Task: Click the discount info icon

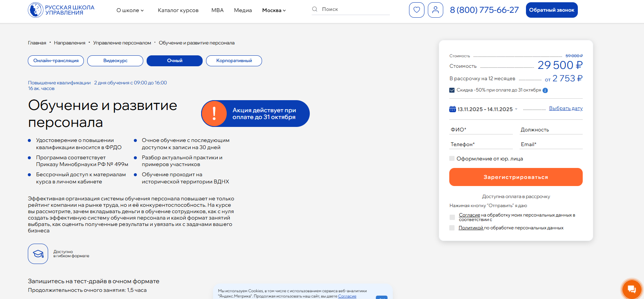Action: (545, 90)
